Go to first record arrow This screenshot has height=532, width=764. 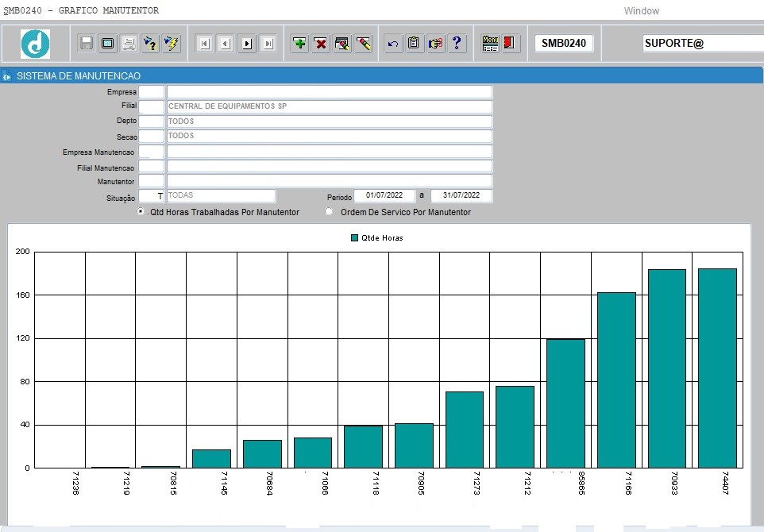[x=205, y=44]
